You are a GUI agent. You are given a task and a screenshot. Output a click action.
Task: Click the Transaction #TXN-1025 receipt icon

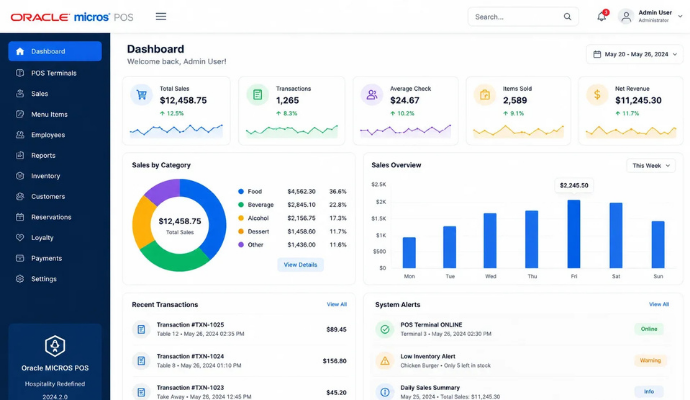141,329
